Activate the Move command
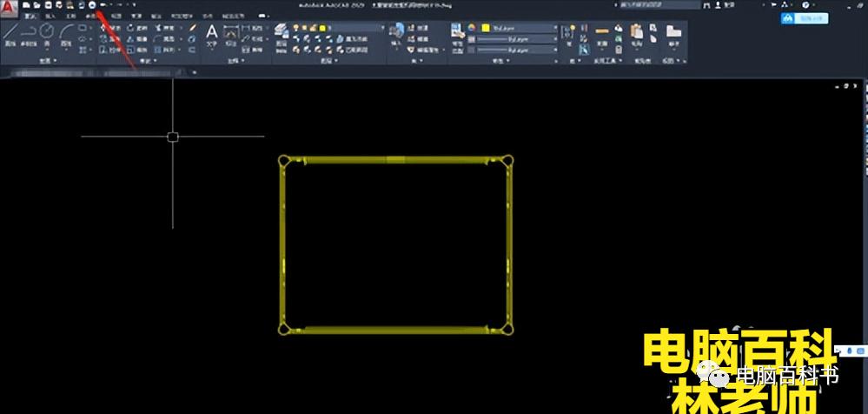 coord(111,28)
